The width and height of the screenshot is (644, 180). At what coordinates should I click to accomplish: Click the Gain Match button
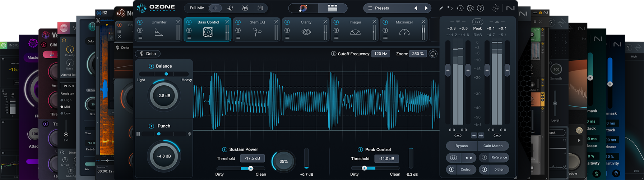493,146
